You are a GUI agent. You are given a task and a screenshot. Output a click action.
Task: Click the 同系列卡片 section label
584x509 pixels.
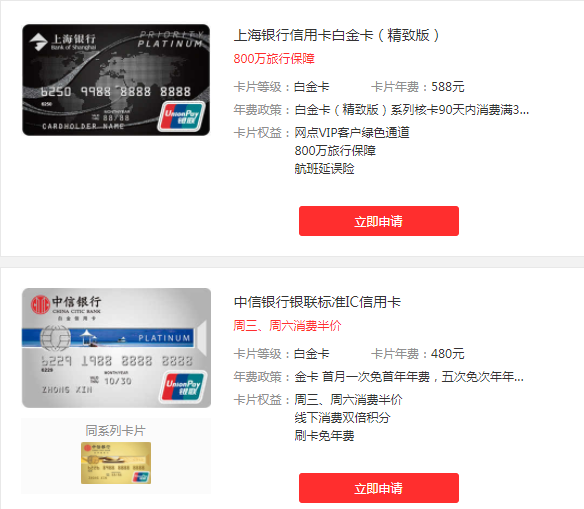[x=115, y=430]
